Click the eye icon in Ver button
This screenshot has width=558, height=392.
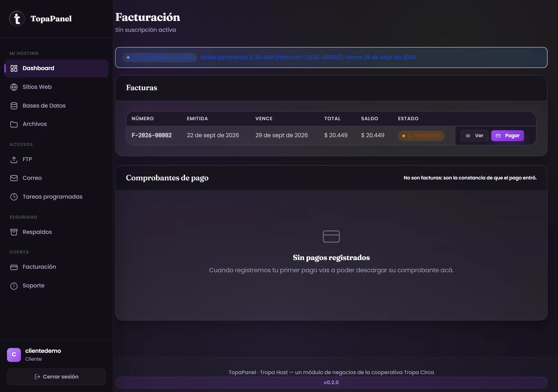468,135
